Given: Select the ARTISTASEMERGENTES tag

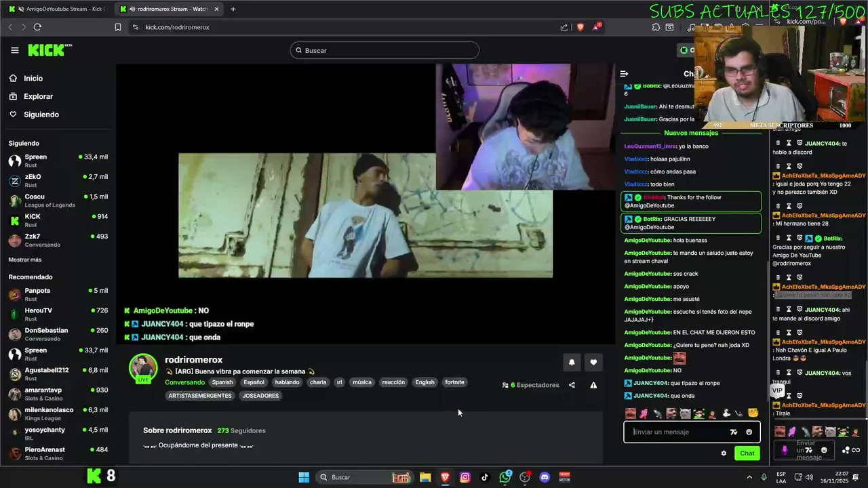Looking at the screenshot, I should coord(200,396).
